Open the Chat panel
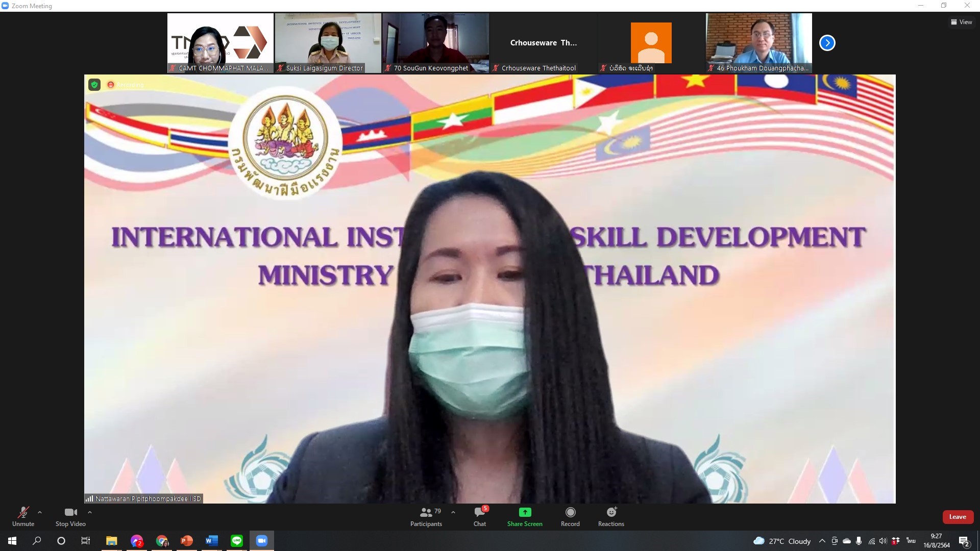This screenshot has width=980, height=551. (x=479, y=516)
